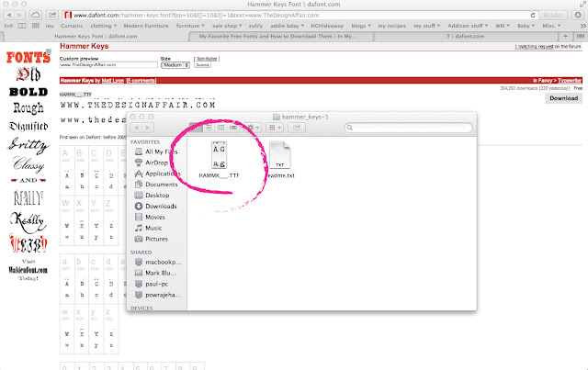Click the FONTS ad banner heading
Image resolution: width=588 pixels, height=370 pixels.
pos(28,57)
